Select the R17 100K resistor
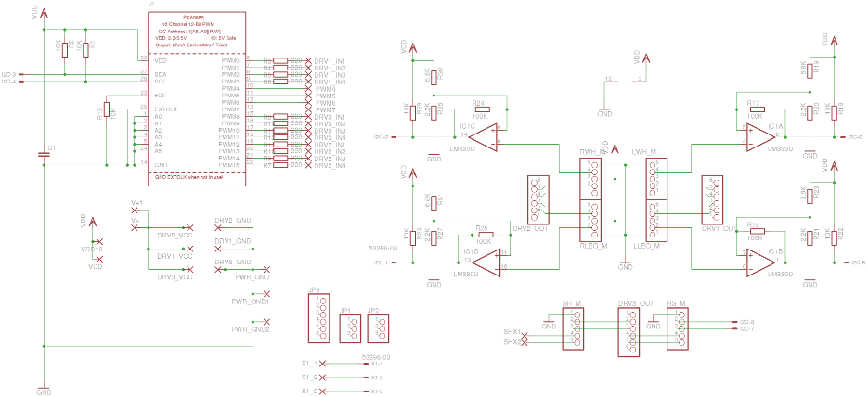The height and width of the screenshot is (397, 868). pos(754,109)
